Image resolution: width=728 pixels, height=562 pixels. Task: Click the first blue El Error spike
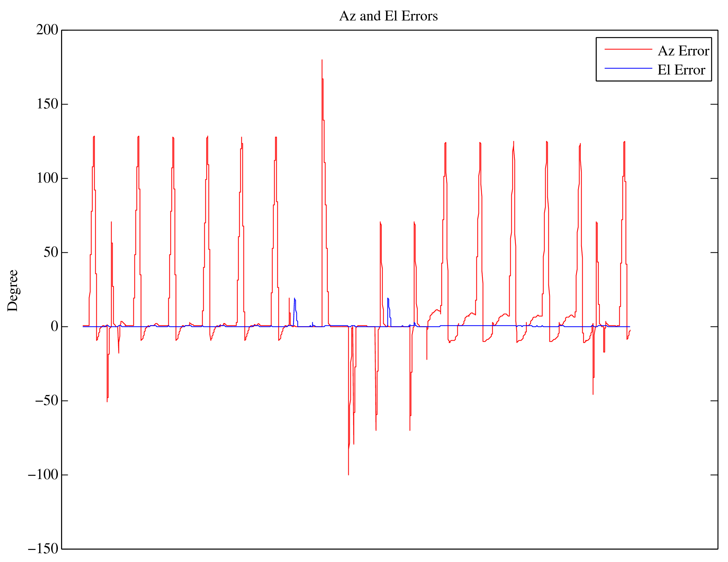[294, 299]
